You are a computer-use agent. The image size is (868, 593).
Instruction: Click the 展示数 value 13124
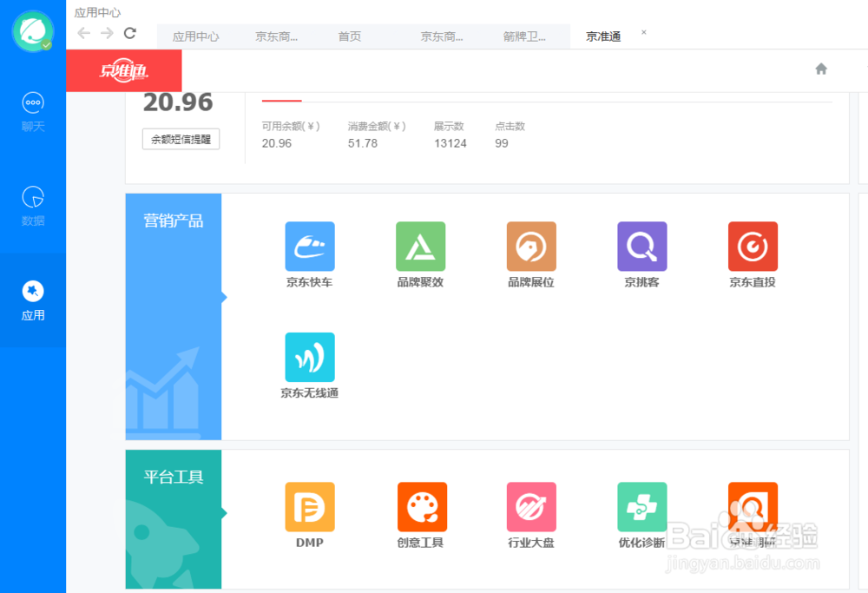[450, 143]
